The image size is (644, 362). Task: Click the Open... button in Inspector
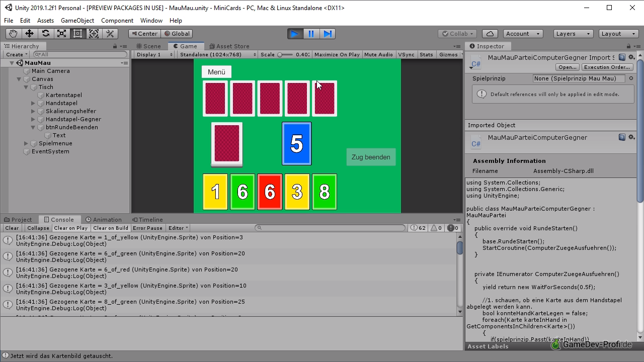pos(568,67)
